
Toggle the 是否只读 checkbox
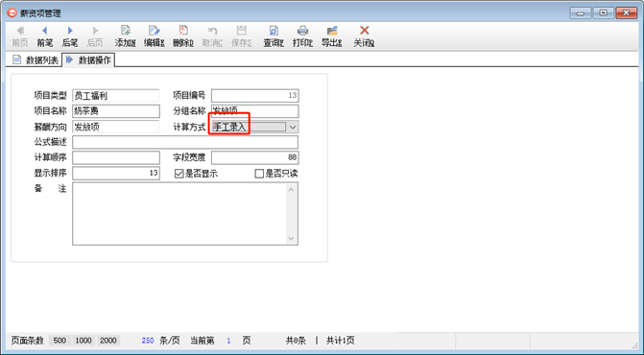259,174
